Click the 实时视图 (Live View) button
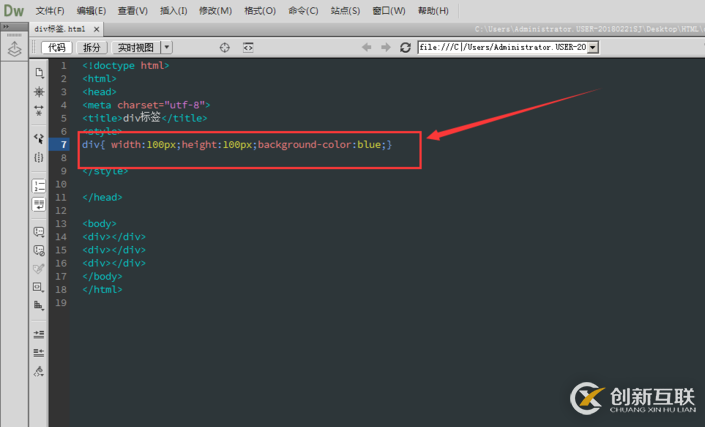 pos(135,47)
